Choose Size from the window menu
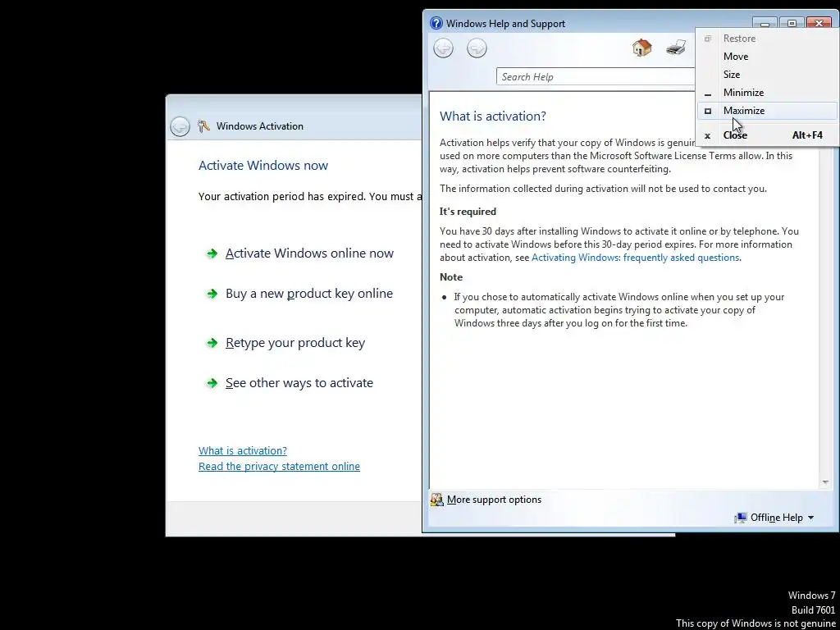840x630 pixels. pos(767,75)
